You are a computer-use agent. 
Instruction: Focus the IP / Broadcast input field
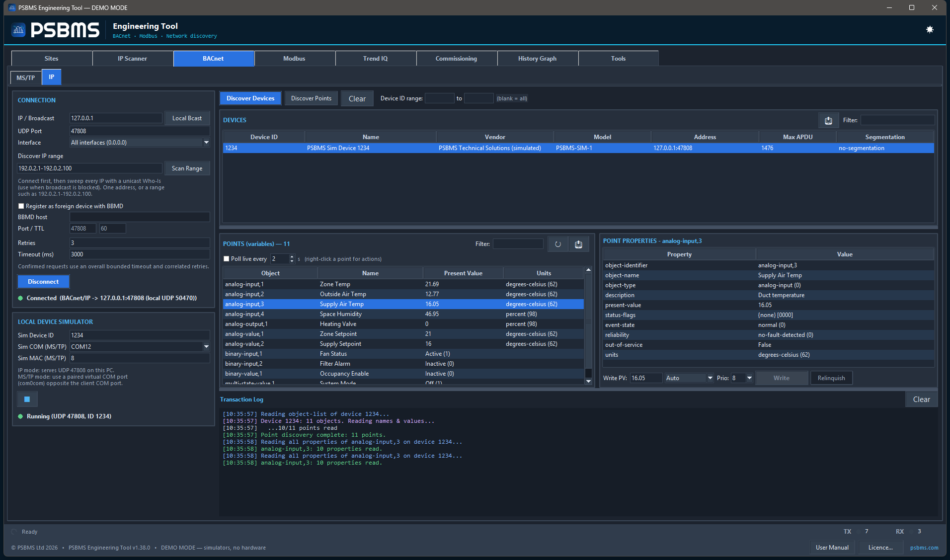pos(116,118)
